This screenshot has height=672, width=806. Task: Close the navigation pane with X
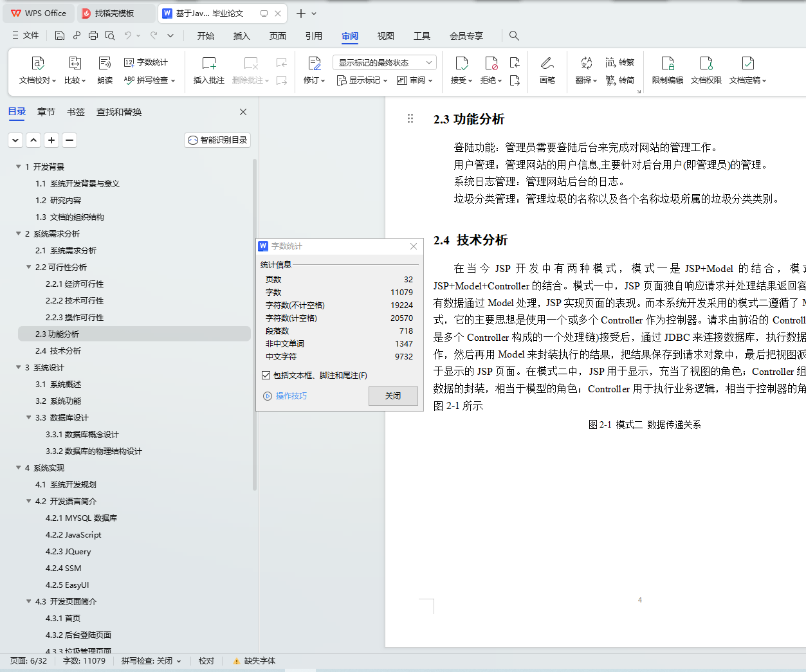243,112
